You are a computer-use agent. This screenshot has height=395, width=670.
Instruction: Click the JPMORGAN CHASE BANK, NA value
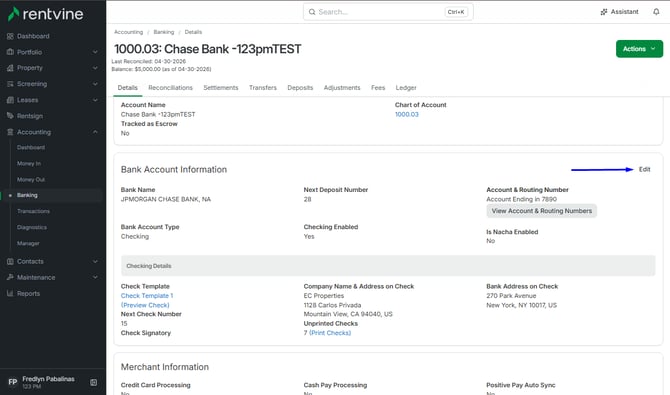[x=166, y=199]
